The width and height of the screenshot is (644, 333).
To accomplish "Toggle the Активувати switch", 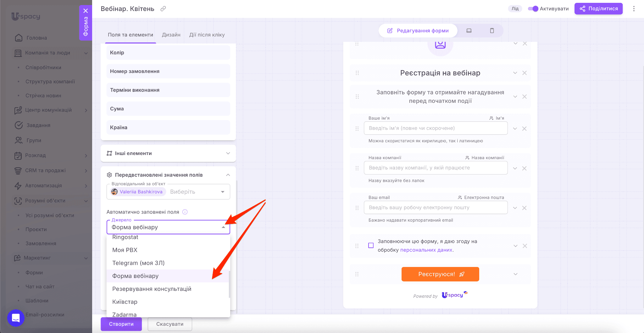I will 533,9.
